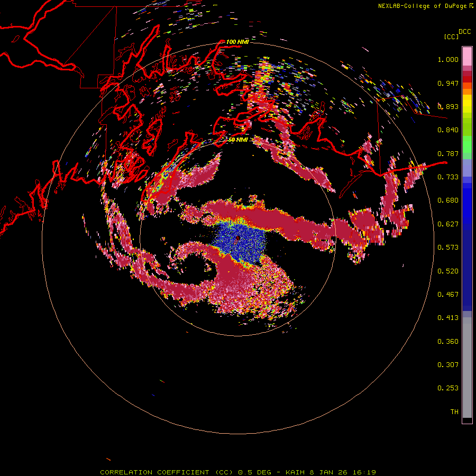Viewport: 476px width, 476px height.
Task: Click the 0.893 legend value
Action: point(448,106)
